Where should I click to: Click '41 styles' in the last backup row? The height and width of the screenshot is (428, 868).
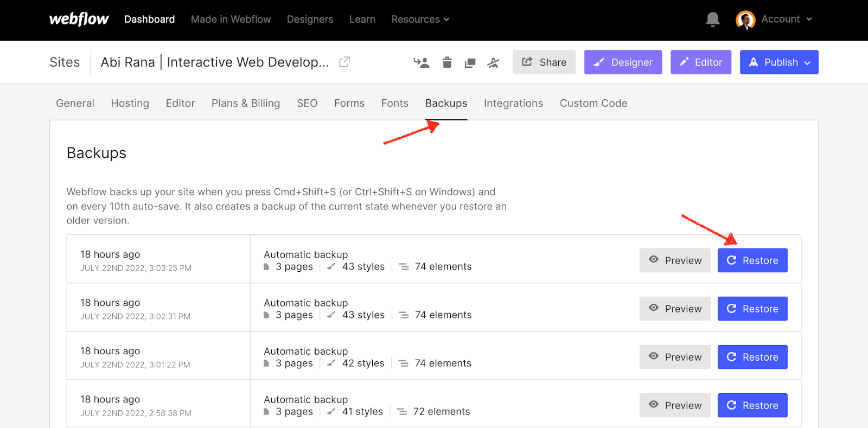tap(362, 412)
